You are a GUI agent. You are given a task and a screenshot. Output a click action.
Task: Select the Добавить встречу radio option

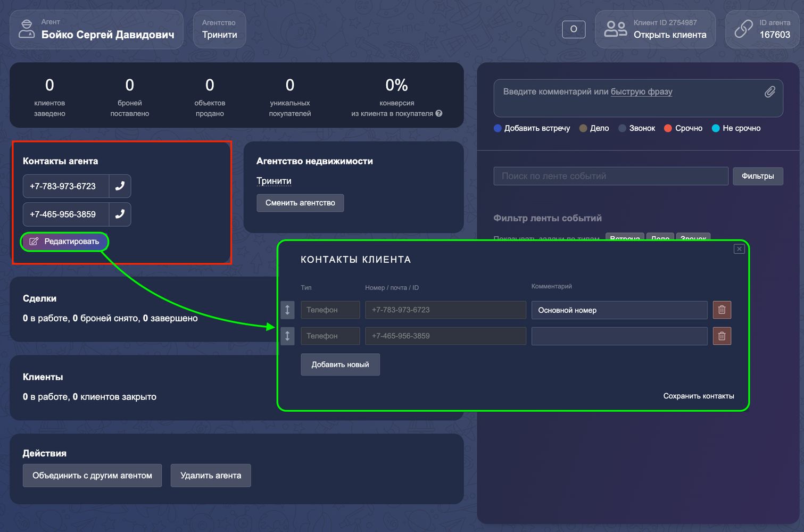click(498, 128)
